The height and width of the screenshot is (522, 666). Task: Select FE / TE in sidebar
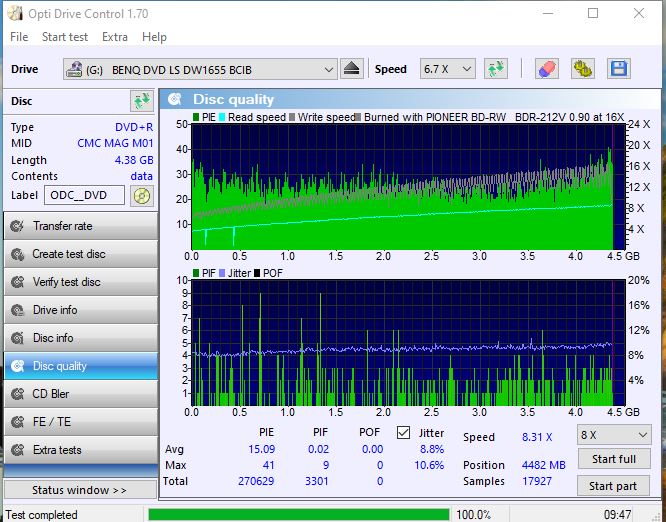[x=80, y=422]
